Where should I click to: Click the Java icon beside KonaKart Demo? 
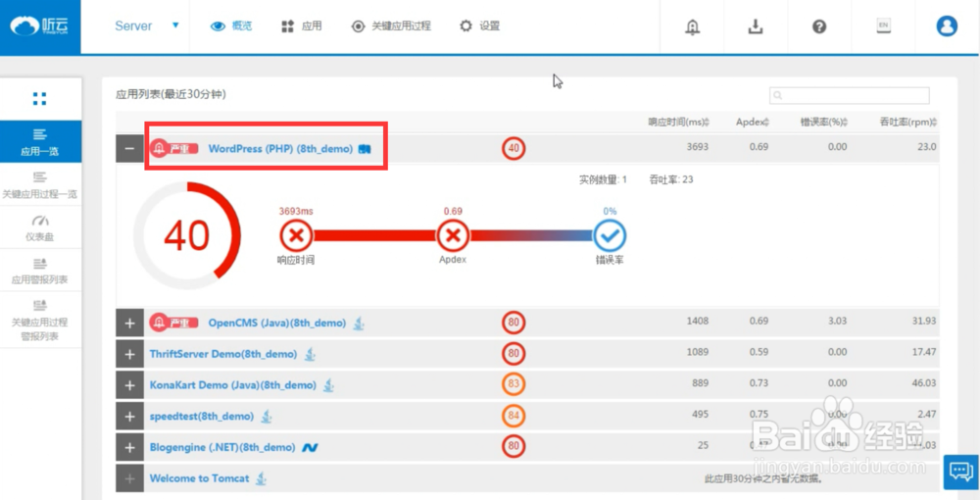pyautogui.click(x=328, y=385)
